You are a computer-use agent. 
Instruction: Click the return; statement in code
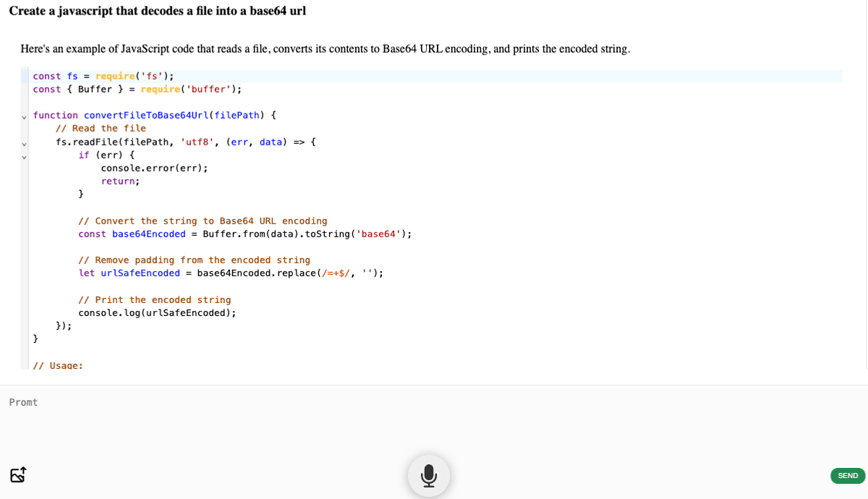tap(120, 181)
